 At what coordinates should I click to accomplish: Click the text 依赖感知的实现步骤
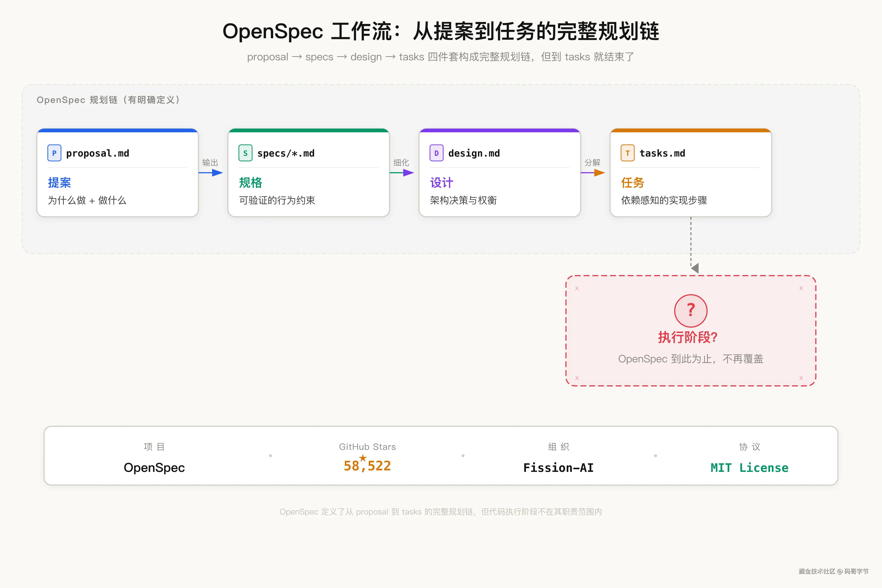(x=664, y=200)
